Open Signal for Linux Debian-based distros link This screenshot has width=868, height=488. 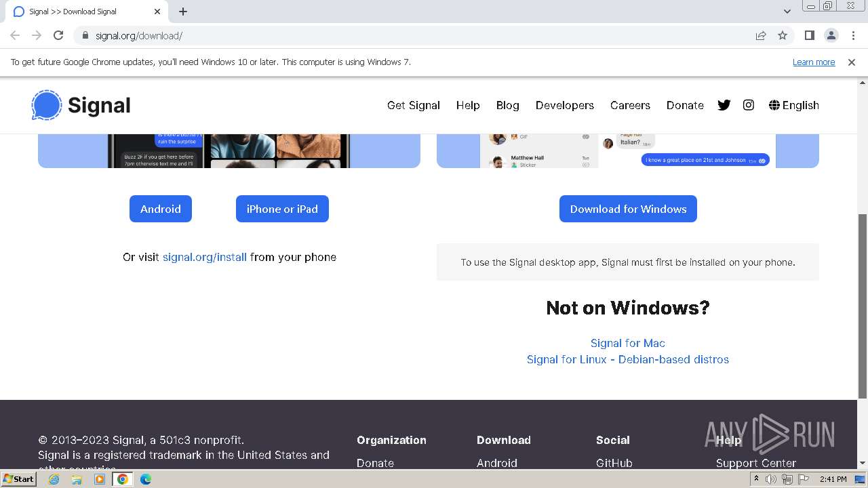click(x=628, y=359)
